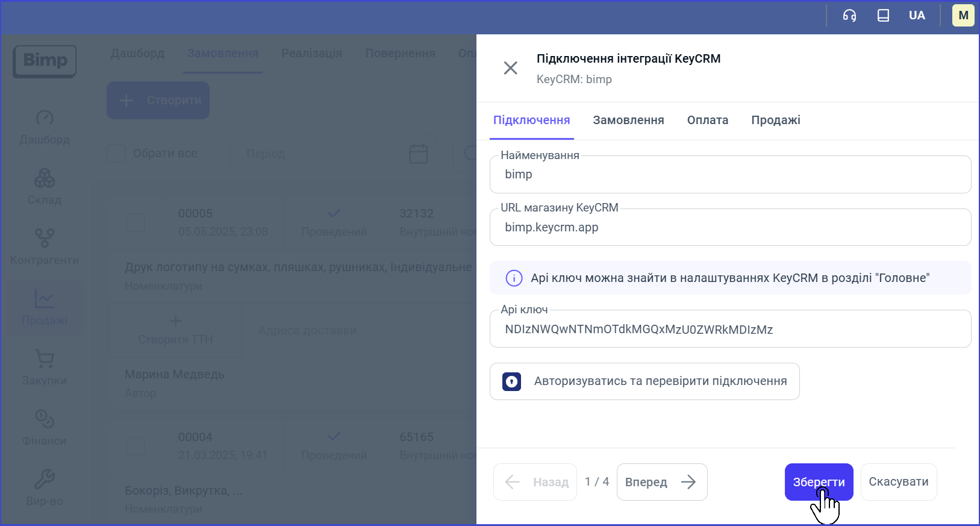Click the info icon in Api hint
Image resolution: width=980 pixels, height=526 pixels.
click(514, 278)
